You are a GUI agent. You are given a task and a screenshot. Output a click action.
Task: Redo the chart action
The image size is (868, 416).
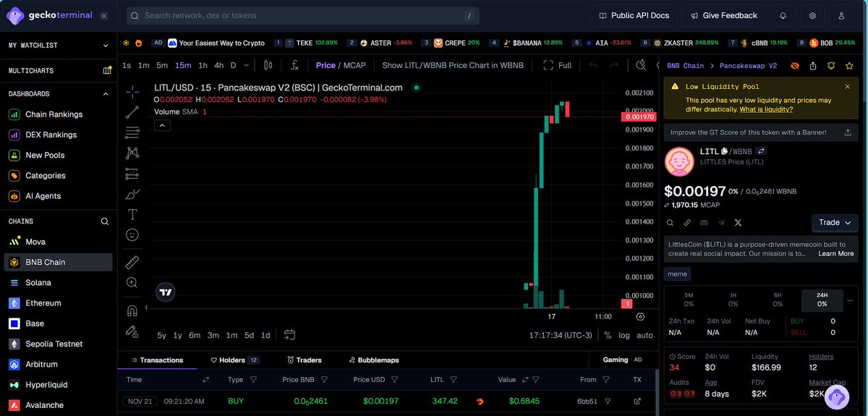click(x=614, y=65)
